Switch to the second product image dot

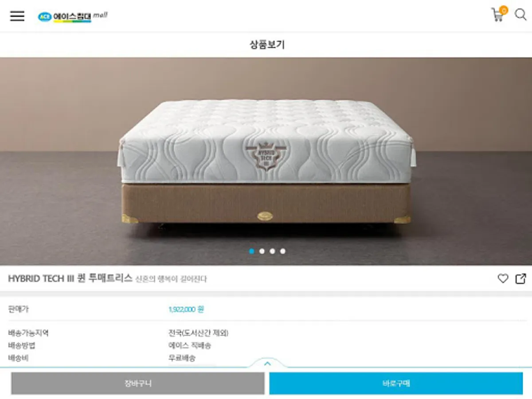click(262, 251)
